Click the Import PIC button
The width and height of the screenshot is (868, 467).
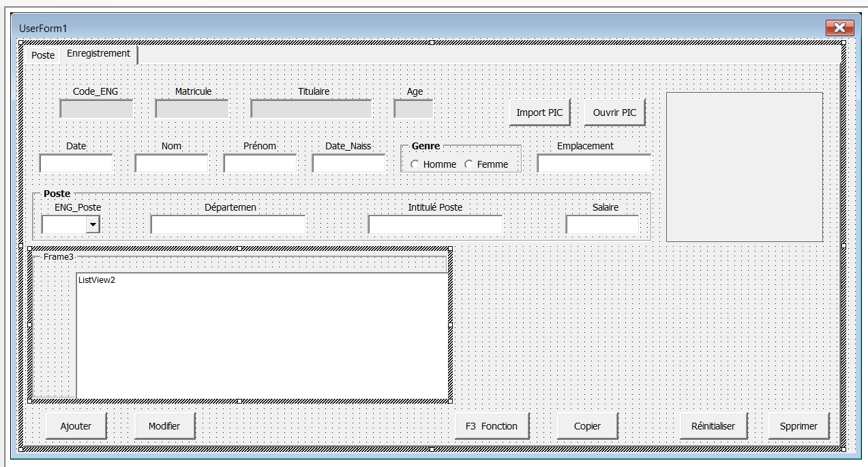pos(539,112)
